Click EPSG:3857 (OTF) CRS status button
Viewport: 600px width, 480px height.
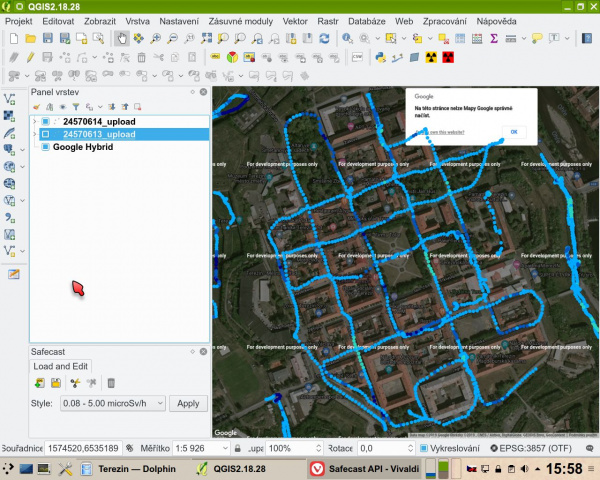[531, 448]
